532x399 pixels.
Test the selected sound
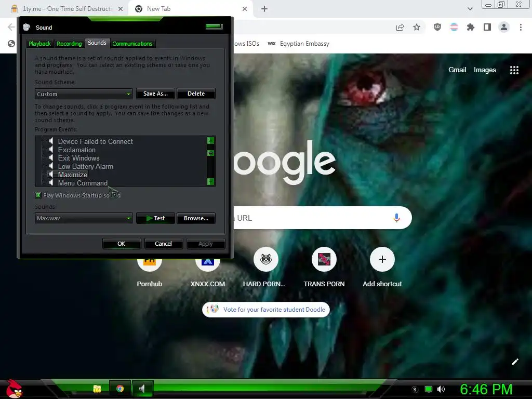coord(155,218)
